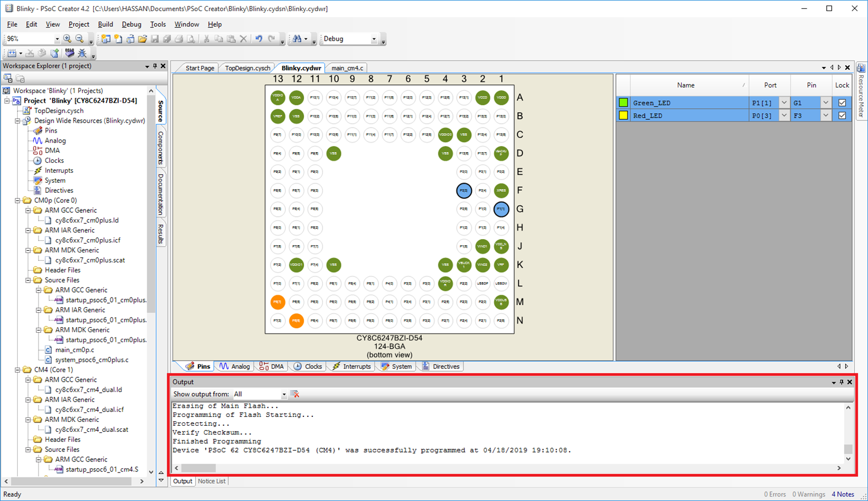This screenshot has height=501, width=868.
Task: Open the Show output from dropdown
Action: click(x=283, y=395)
